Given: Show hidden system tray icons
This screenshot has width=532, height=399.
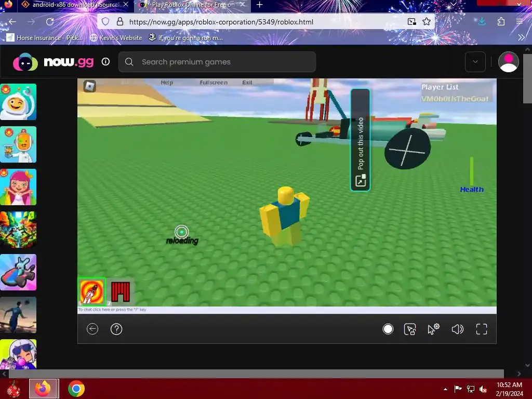Looking at the screenshot, I should (x=445, y=389).
